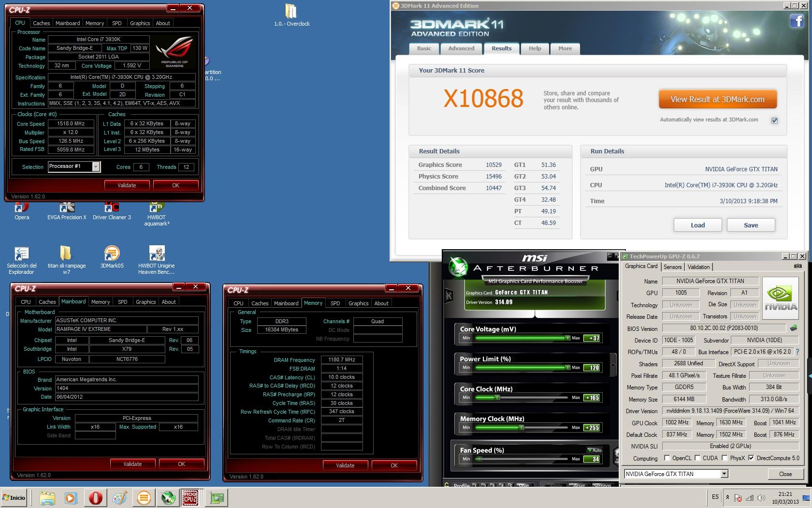Toggle the DirectCompute 5.0 checkbox in GPU-Z
812x508 pixels.
coord(751,458)
